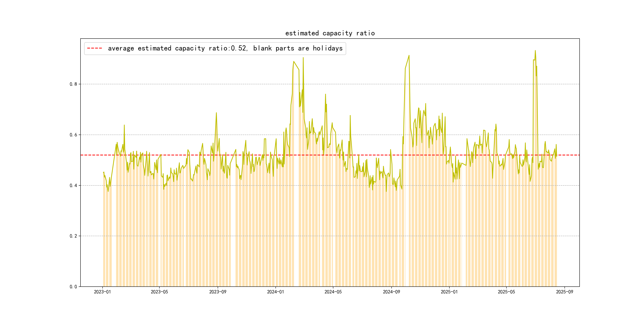Click the line peak just after 2024-09
The height and width of the screenshot is (322, 644).
(x=409, y=55)
